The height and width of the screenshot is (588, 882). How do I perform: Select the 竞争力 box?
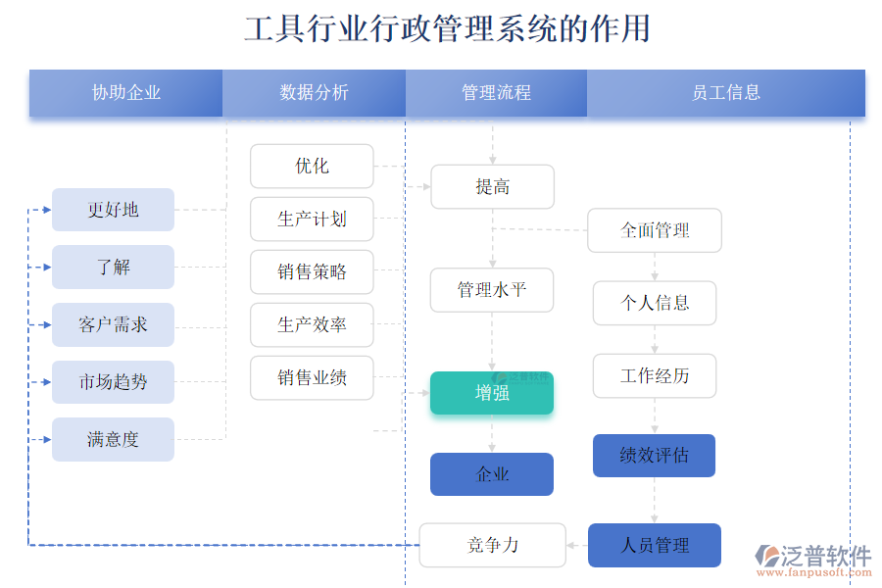pyautogui.click(x=492, y=546)
